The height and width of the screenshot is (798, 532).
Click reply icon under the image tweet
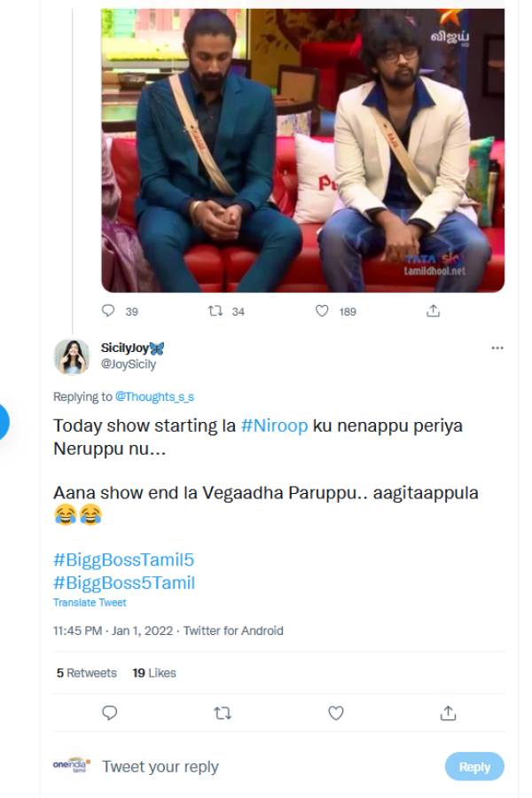point(109,311)
